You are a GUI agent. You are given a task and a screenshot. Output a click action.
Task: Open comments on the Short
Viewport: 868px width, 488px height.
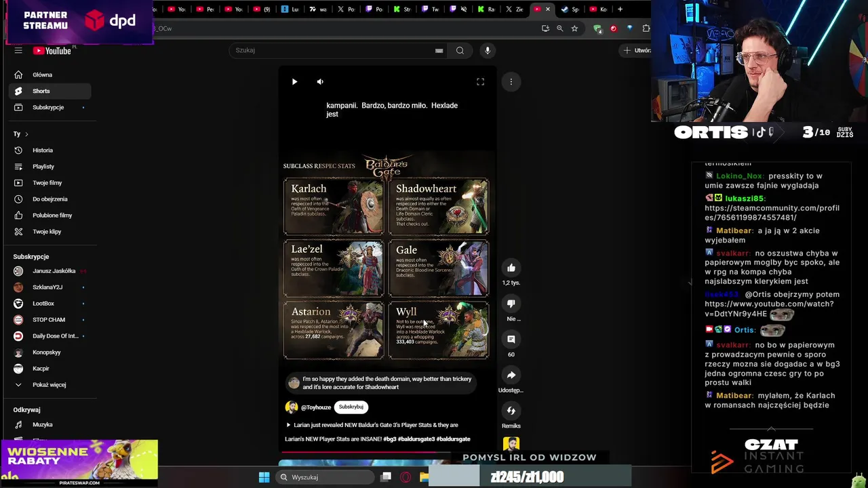coord(511,339)
